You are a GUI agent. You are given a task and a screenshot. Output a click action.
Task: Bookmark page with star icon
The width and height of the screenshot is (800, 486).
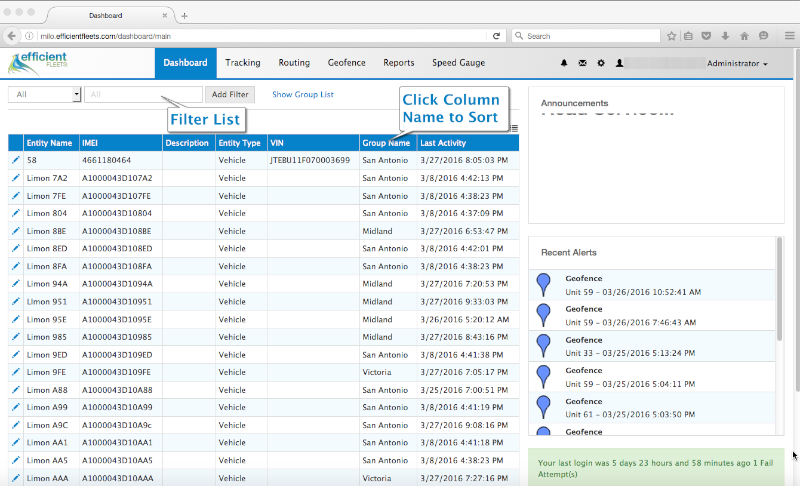pyautogui.click(x=671, y=36)
